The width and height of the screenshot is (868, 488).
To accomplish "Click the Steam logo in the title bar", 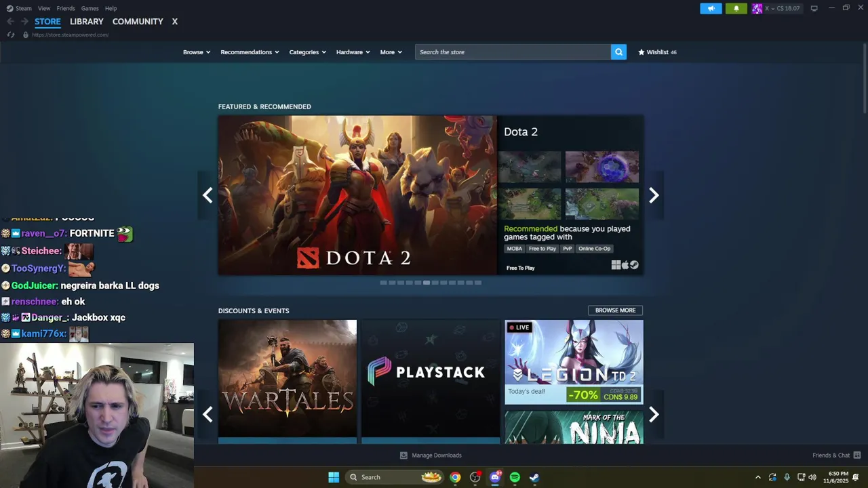I will click(9, 8).
